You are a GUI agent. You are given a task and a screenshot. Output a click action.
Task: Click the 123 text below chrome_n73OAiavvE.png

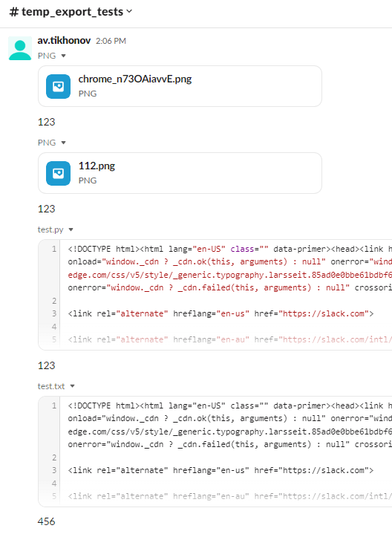coord(46,122)
